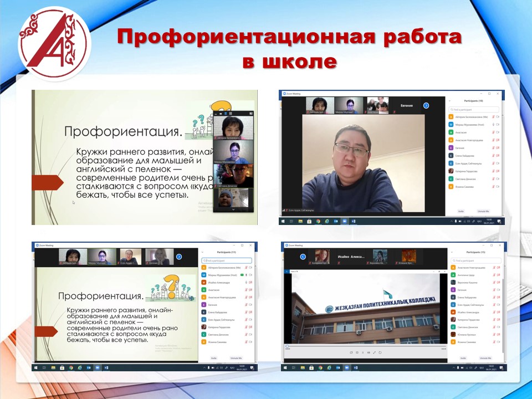Image resolution: width=532 pixels, height=399 pixels.
Task: Toggle Анастасия's microphone icon in the Participants (10) list
Action: pyautogui.click(x=494, y=132)
